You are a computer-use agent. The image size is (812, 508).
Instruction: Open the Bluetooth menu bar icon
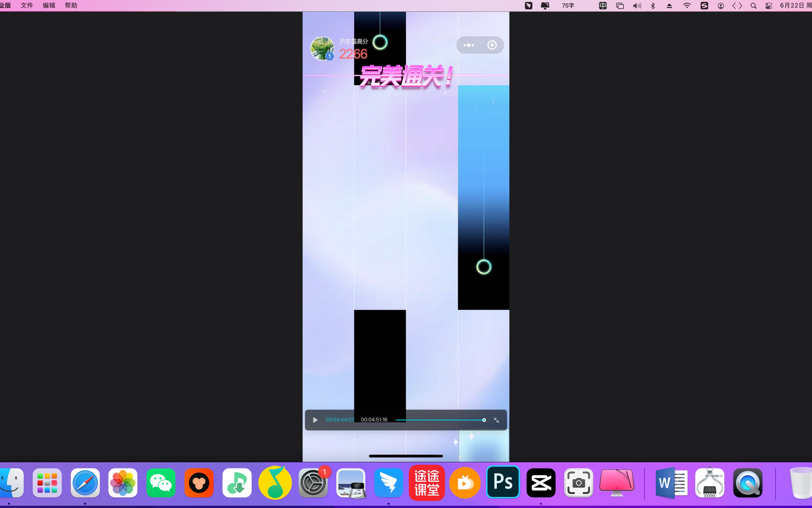(653, 6)
